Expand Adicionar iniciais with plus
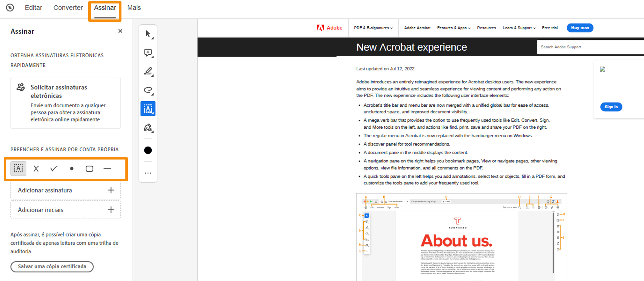 tap(111, 210)
